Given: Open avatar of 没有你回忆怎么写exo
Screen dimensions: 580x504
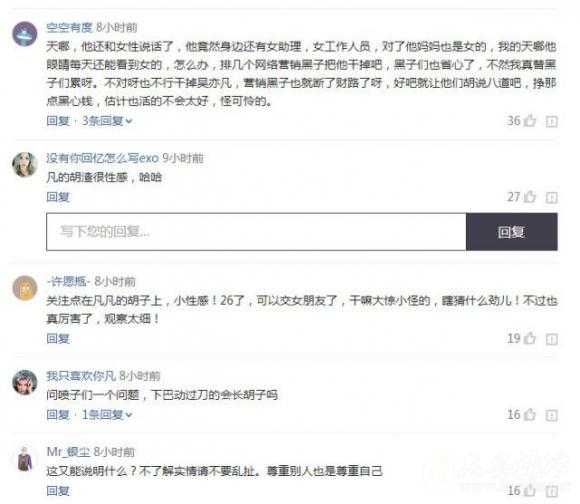Looking at the screenshot, I should pyautogui.click(x=25, y=165).
